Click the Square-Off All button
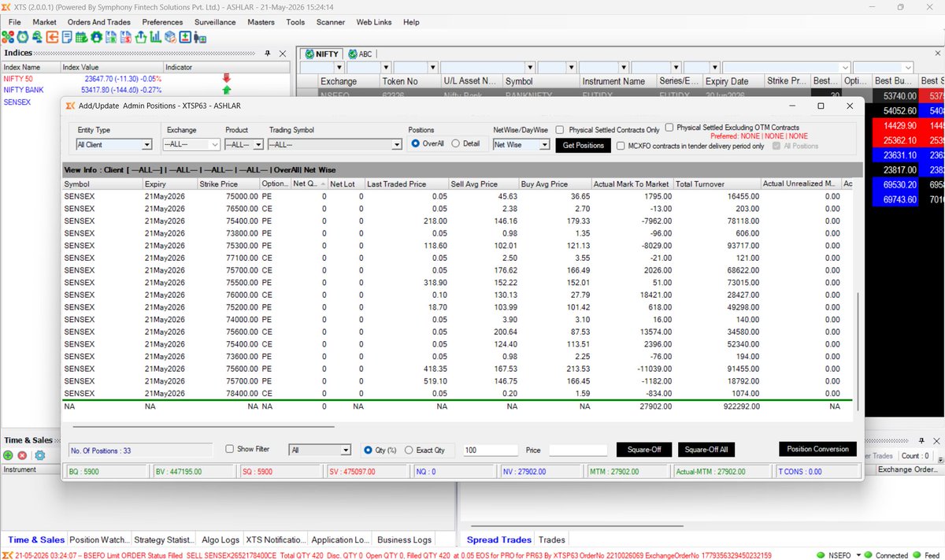 pyautogui.click(x=706, y=450)
